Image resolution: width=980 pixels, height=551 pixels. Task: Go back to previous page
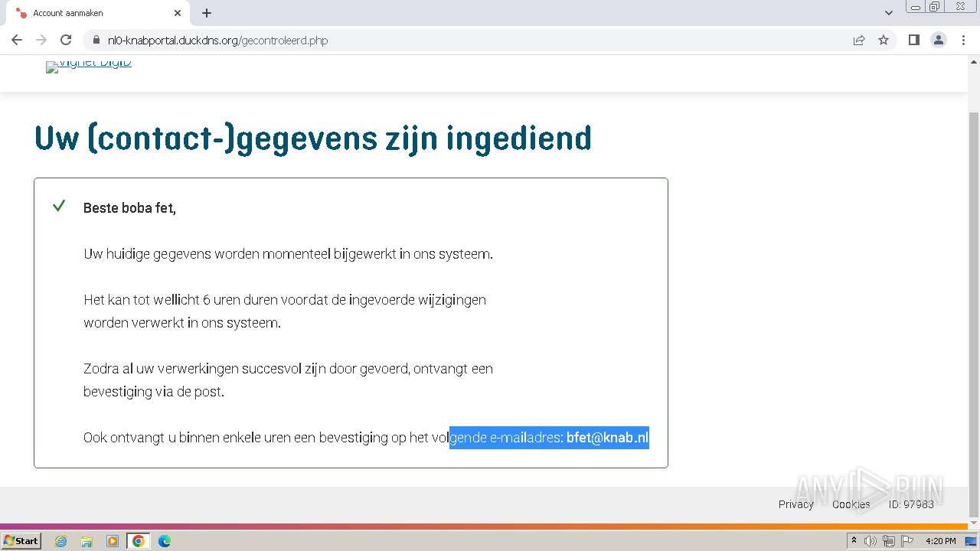(x=17, y=40)
